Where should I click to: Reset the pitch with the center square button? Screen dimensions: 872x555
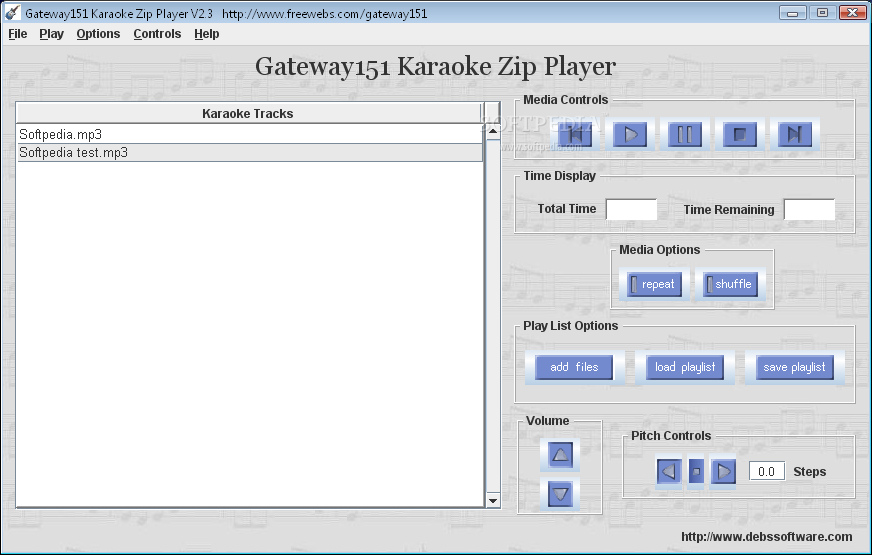click(696, 472)
